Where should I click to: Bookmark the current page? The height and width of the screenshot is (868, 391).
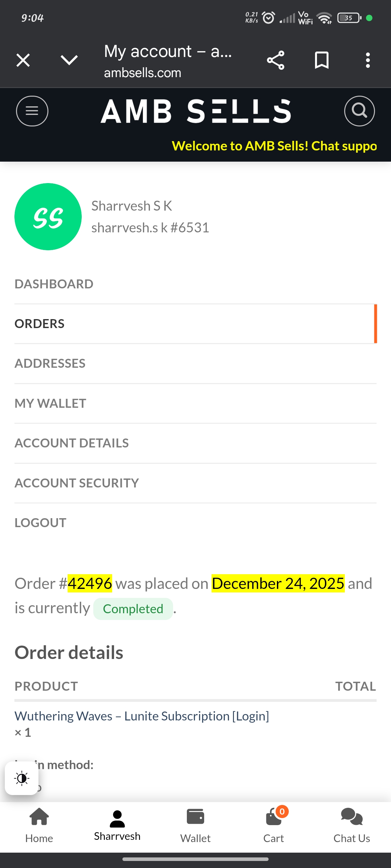tap(321, 61)
